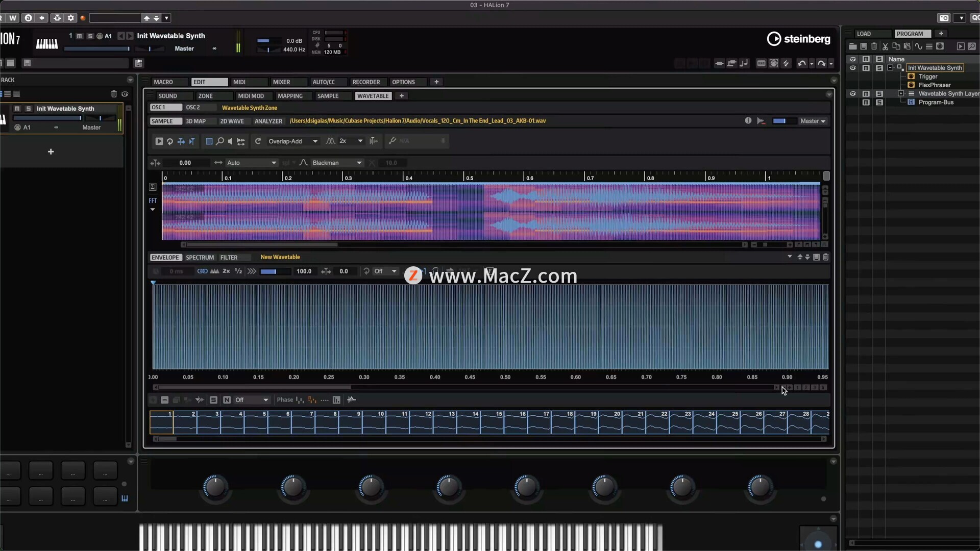Click the sine wave new zone icon

pyautogui.click(x=918, y=46)
